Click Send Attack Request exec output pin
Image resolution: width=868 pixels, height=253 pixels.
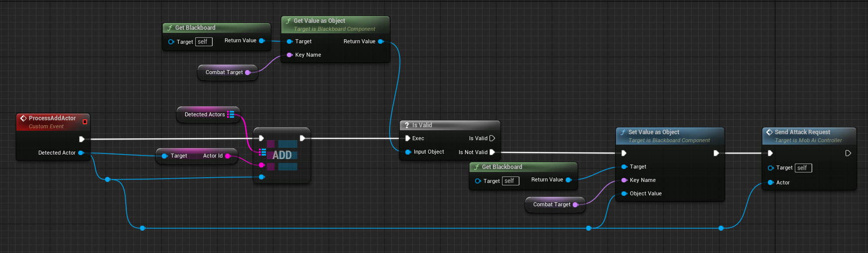(848, 153)
